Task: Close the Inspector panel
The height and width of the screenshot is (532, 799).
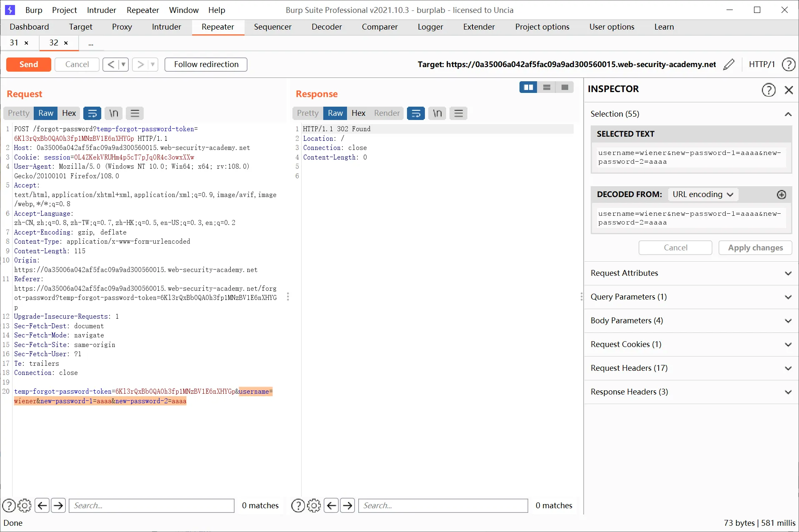Action: (789, 90)
